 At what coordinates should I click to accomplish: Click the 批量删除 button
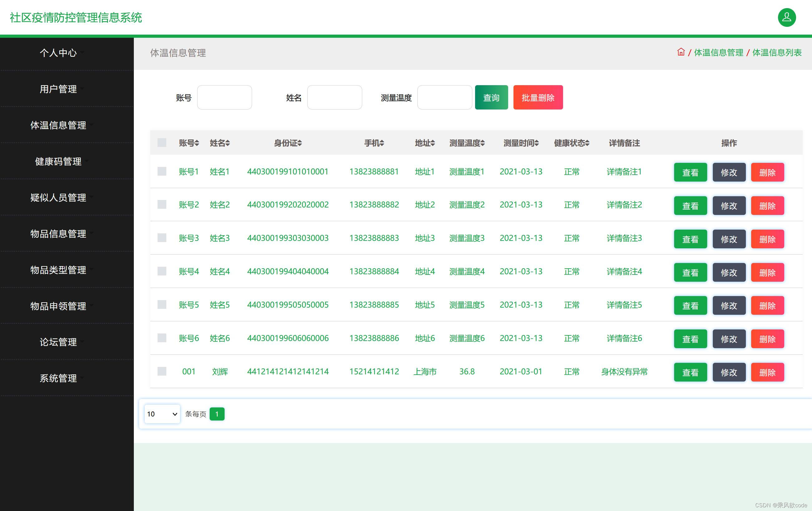click(538, 97)
